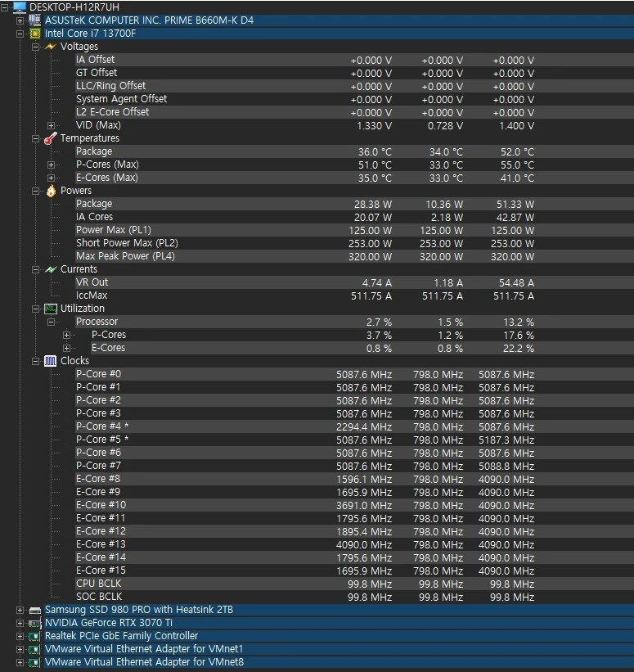Collapse the Processor utilization row
634x672 pixels.
51,322
